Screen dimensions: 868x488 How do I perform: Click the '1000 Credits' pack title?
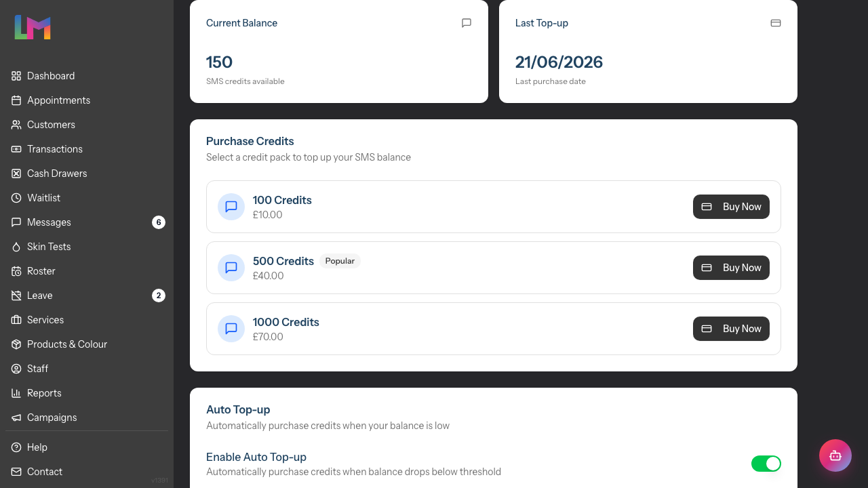pos(286,322)
